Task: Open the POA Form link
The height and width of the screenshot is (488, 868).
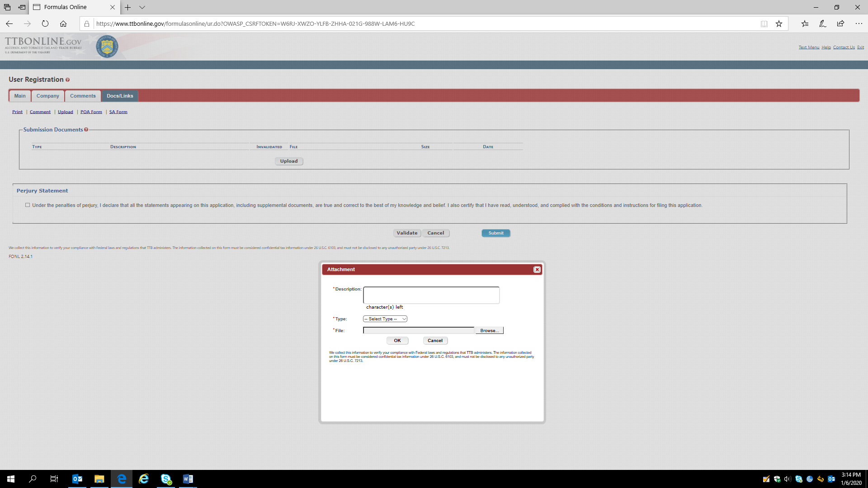Action: [x=91, y=112]
